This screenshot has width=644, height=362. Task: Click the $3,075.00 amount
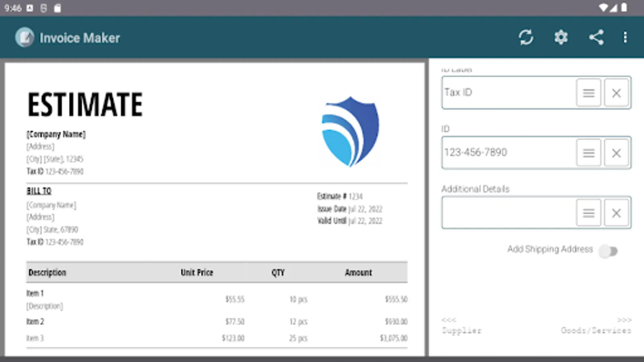click(394, 338)
